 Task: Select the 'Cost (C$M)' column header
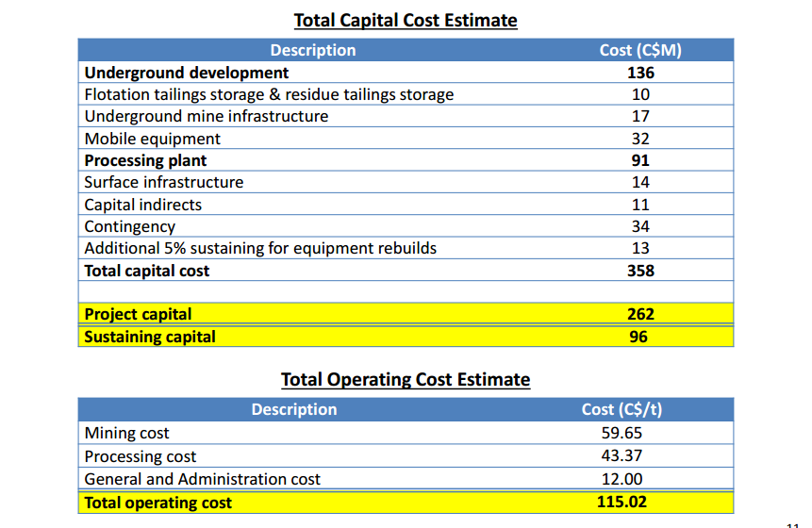[x=640, y=50]
